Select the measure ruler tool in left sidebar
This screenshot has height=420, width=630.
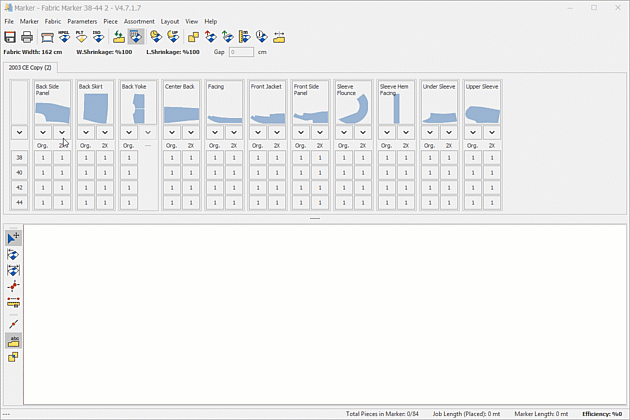[x=14, y=302]
